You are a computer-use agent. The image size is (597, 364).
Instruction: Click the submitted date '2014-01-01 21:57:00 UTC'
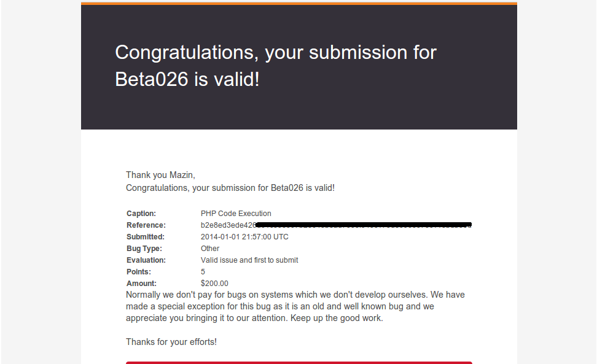point(244,236)
